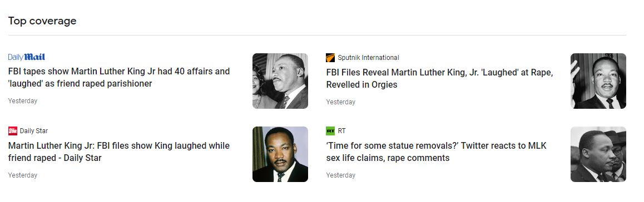Select the thumbnail beside the Daily Star article
Image resolution: width=644 pixels, height=202 pixels.
click(x=280, y=154)
